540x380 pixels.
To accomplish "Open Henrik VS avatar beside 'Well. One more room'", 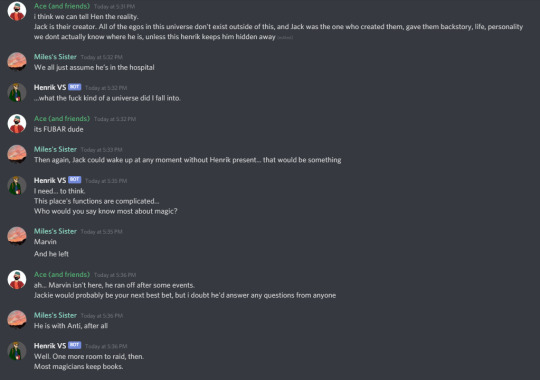I will (17, 351).
